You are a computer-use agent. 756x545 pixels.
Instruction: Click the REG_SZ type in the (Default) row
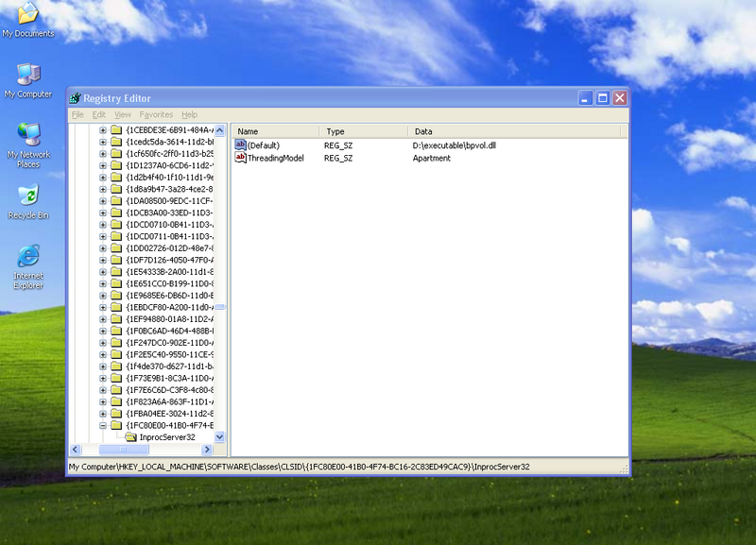pyautogui.click(x=338, y=145)
